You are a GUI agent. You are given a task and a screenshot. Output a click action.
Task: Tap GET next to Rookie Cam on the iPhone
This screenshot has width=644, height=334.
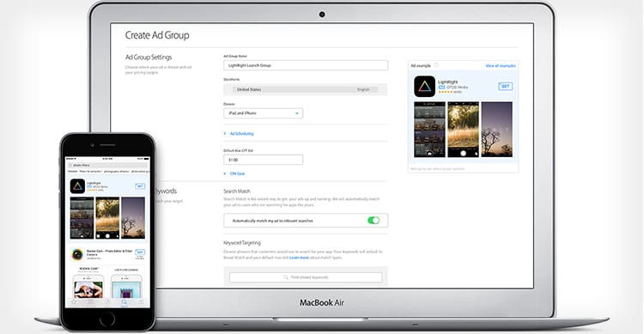140,252
